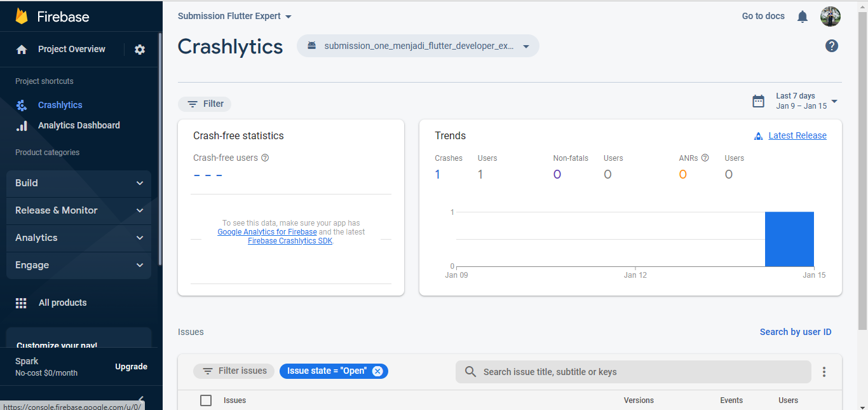Open the calendar date range picker icon
This screenshot has width=868, height=410.
[x=758, y=100]
